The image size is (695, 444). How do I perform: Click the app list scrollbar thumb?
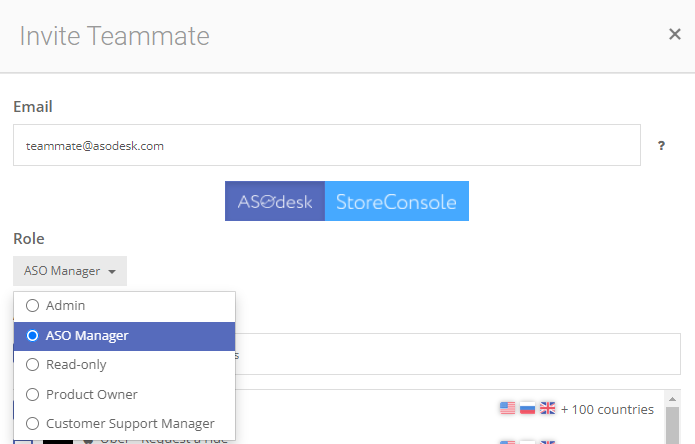coord(672,425)
